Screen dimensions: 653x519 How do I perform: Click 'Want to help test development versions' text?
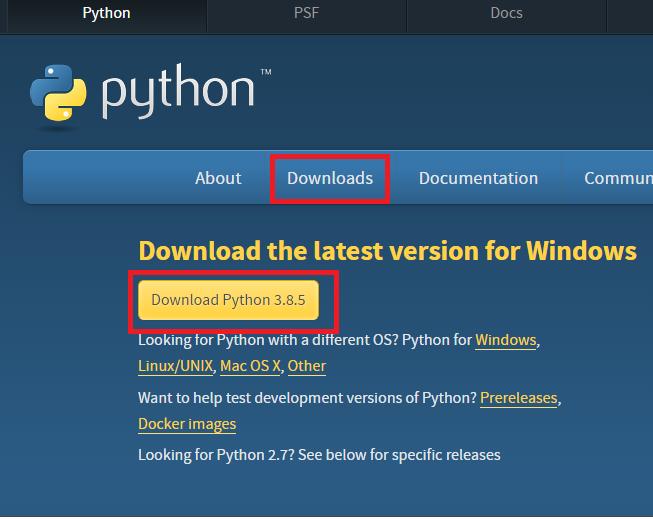(x=307, y=398)
